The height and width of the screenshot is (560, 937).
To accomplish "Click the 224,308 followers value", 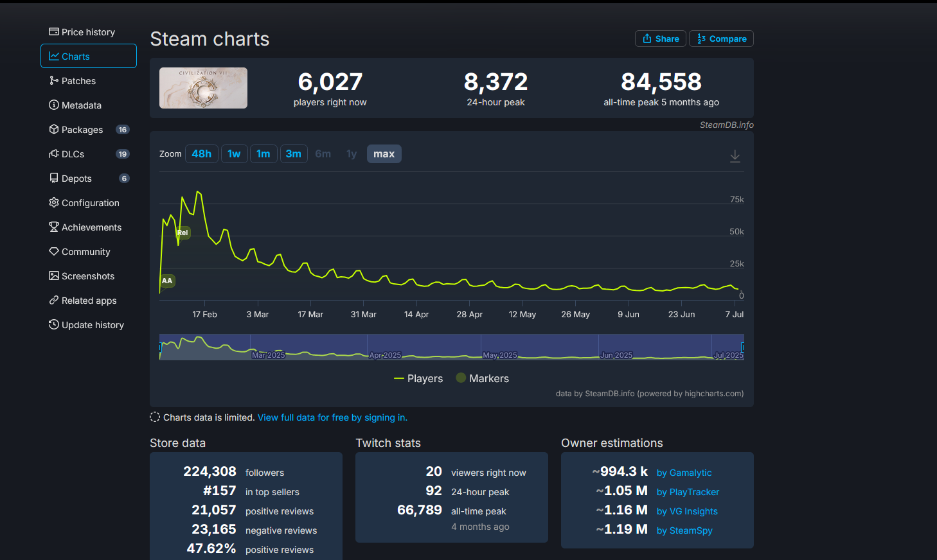I will [210, 471].
